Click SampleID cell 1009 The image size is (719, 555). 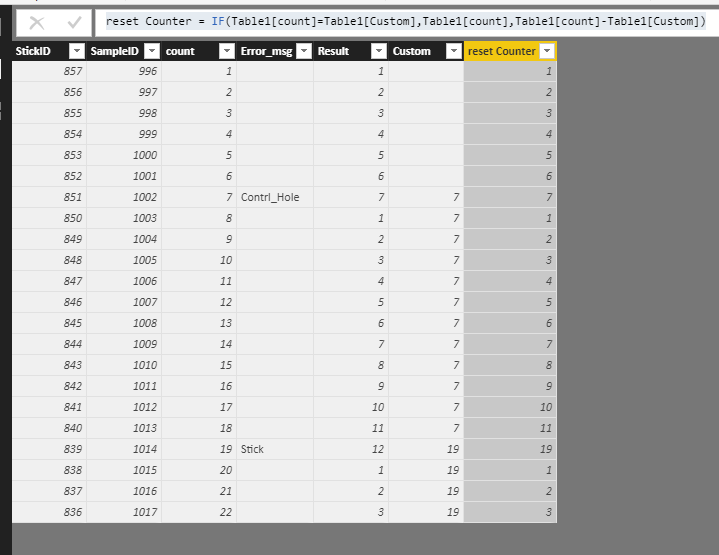[x=124, y=344]
